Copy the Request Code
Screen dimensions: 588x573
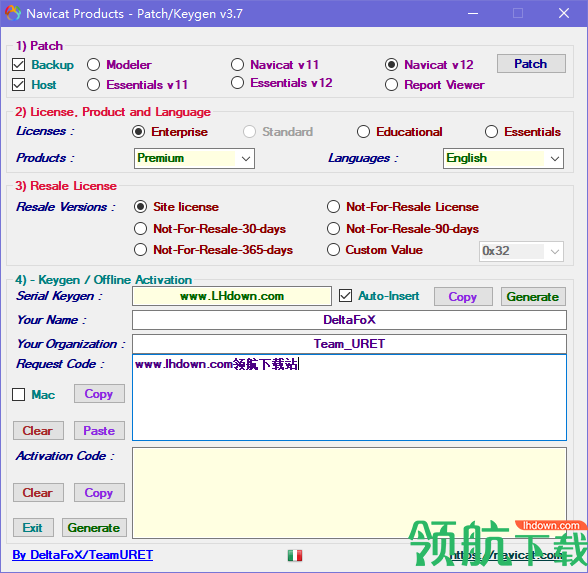click(99, 394)
